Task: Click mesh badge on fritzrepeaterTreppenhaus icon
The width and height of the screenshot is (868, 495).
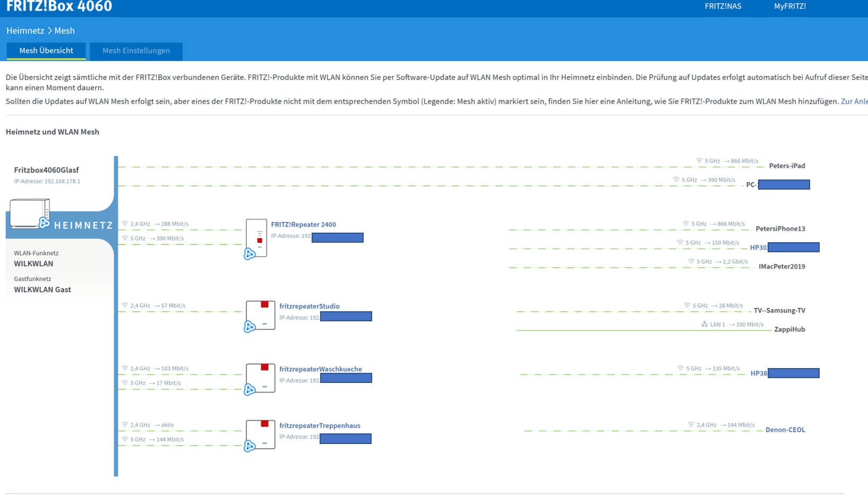Action: pyautogui.click(x=250, y=447)
